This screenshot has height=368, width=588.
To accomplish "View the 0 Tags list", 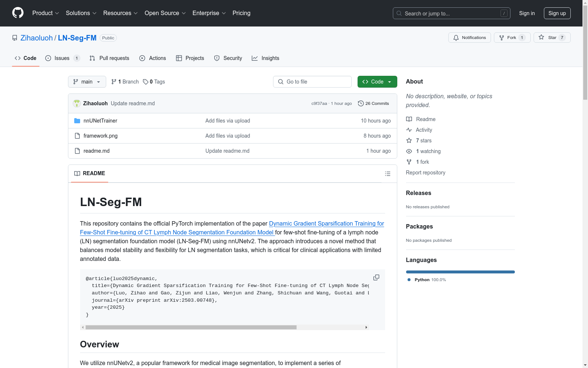I will pyautogui.click(x=154, y=82).
